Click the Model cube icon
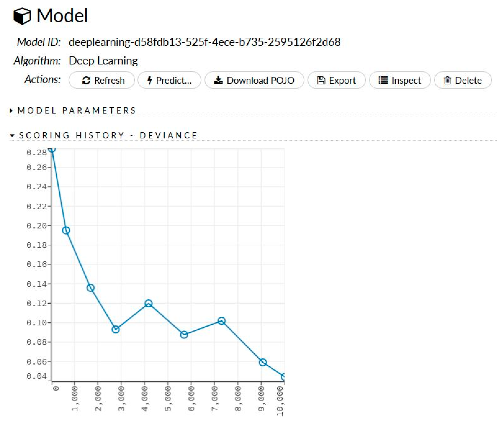This screenshot has height=422, width=504. [22, 16]
